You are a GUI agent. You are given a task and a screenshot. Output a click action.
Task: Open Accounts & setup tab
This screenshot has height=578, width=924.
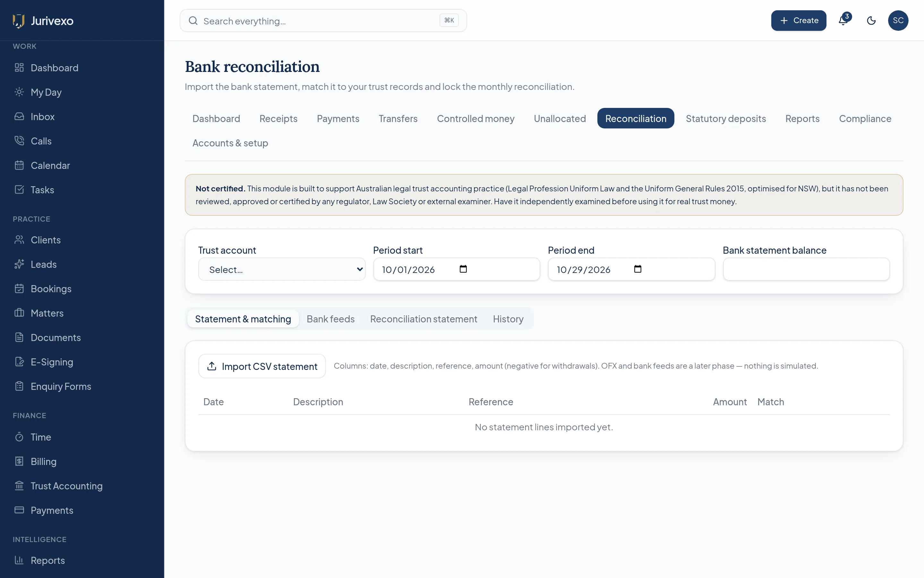[x=230, y=143]
